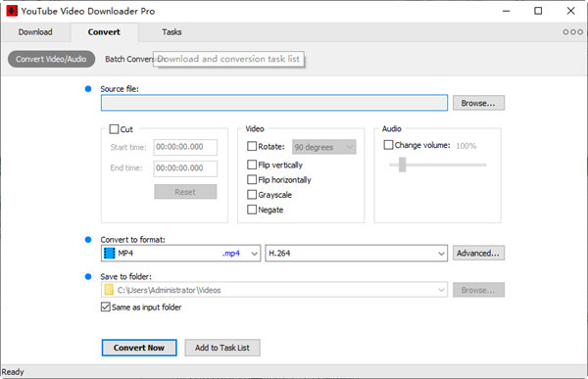
Task: Select the Convert tab
Action: [x=104, y=32]
